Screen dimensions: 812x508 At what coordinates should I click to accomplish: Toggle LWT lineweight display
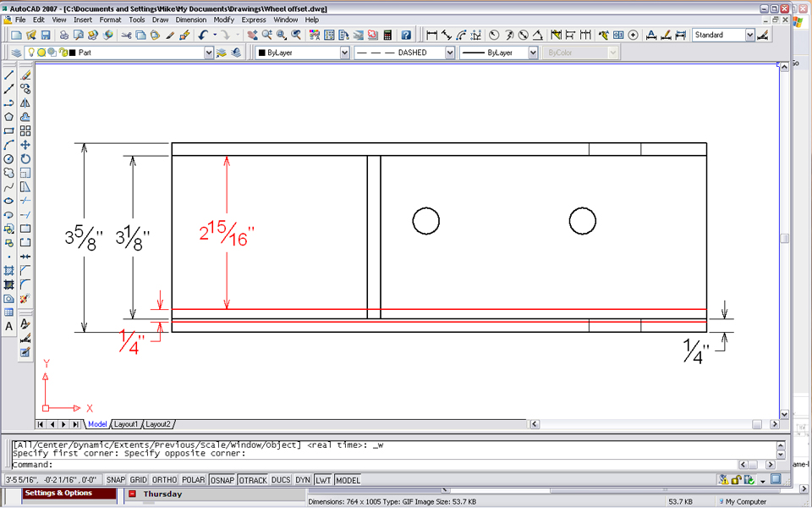323,480
